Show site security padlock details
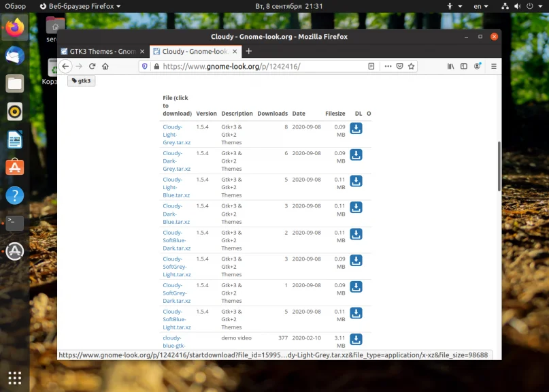This screenshot has height=392, width=549. pyautogui.click(x=156, y=66)
